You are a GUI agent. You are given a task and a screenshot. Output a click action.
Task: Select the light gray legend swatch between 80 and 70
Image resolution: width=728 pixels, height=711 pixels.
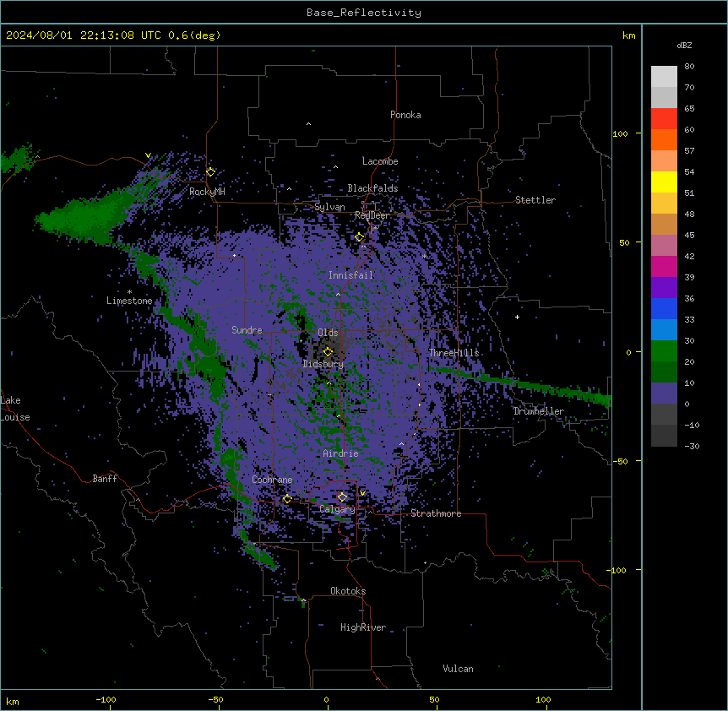664,77
